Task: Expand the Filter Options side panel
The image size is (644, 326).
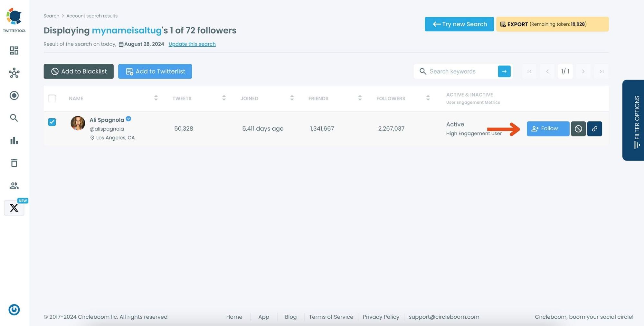Action: (x=634, y=120)
